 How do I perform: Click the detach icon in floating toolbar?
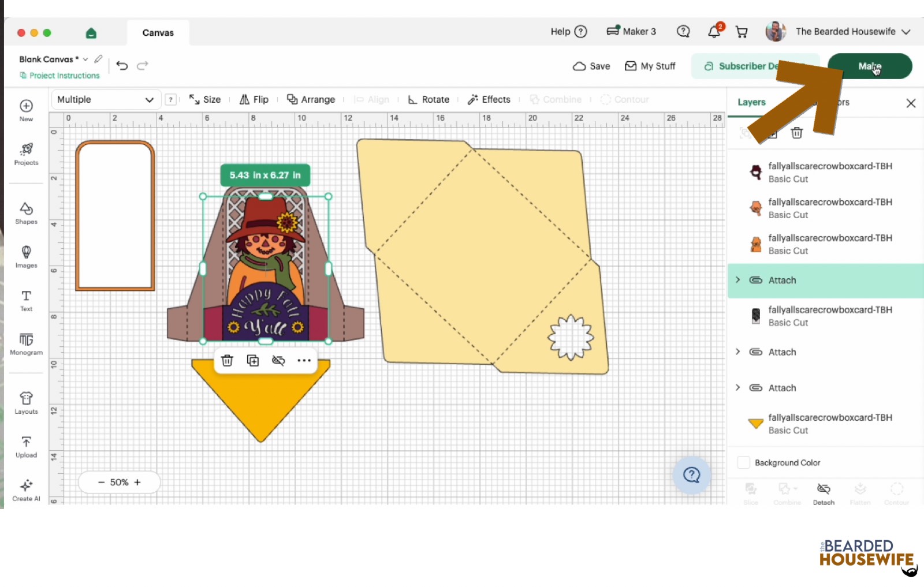pos(278,360)
